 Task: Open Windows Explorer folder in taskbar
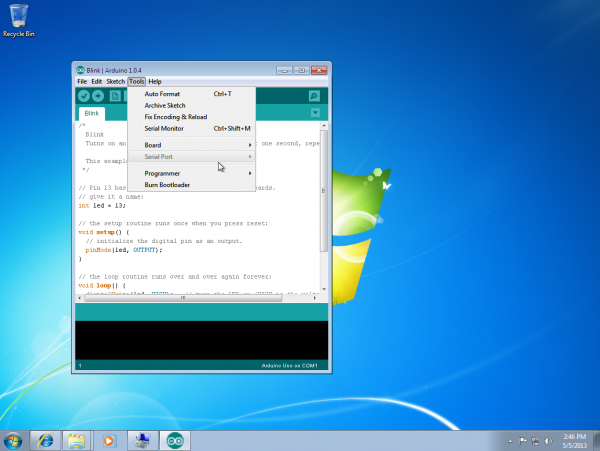(76, 440)
